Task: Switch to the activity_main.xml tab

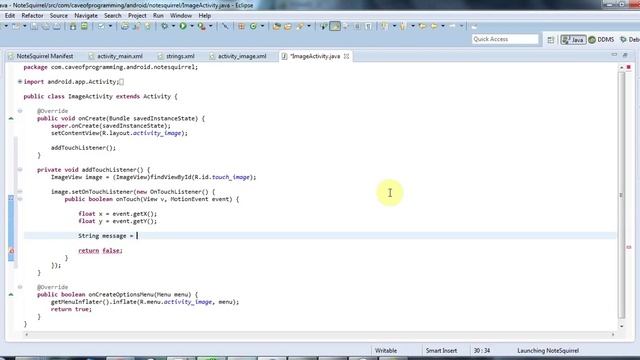Action: coord(116,56)
